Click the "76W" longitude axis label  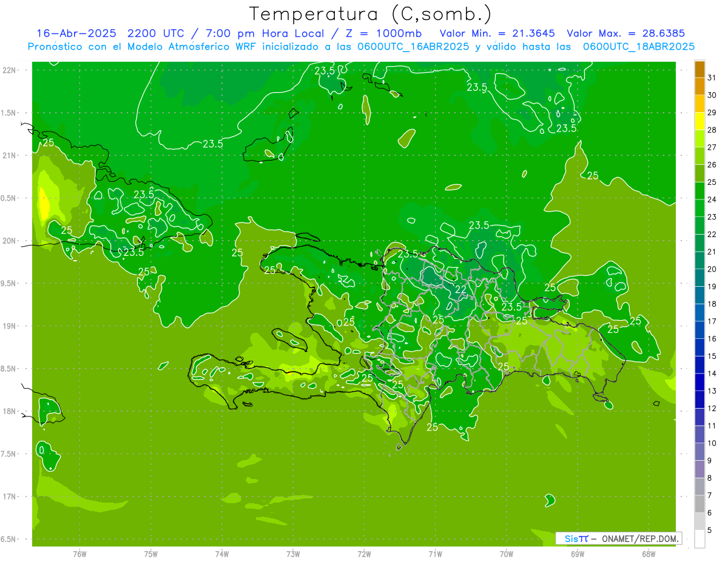tap(79, 554)
